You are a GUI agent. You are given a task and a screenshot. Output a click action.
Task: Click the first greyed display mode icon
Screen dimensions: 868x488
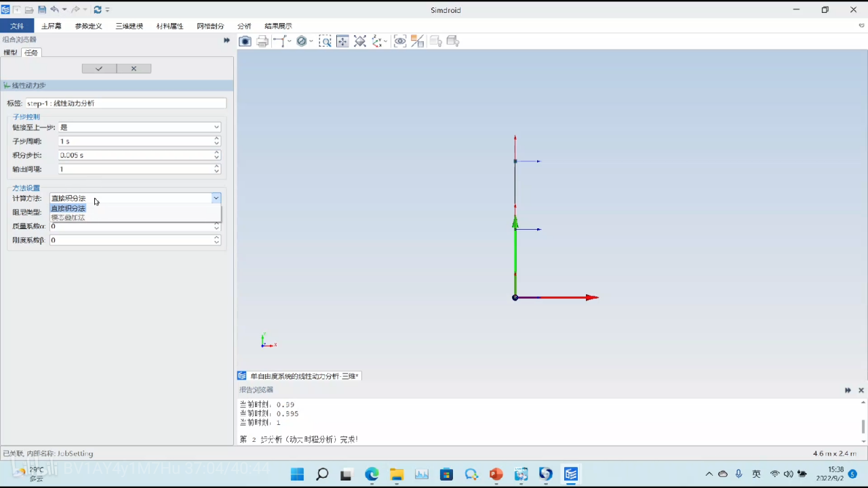(435, 41)
